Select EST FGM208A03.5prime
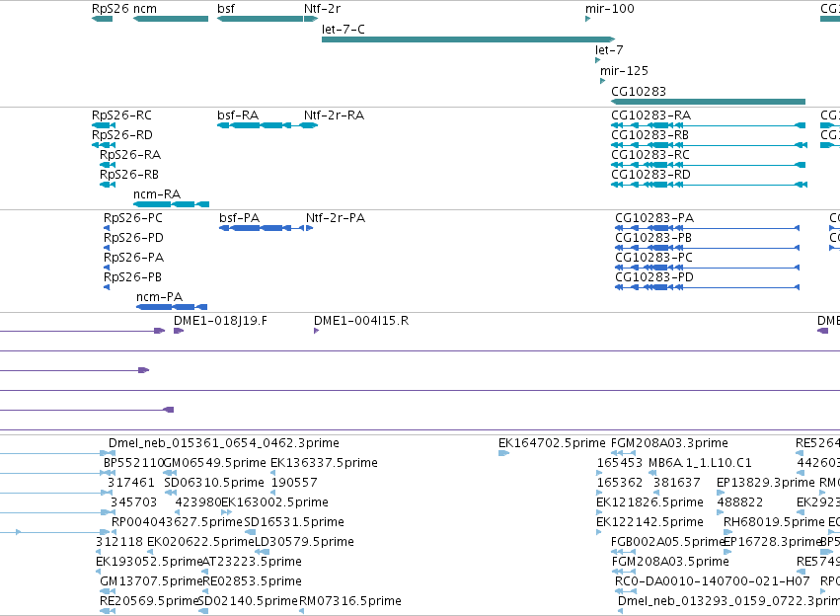The width and height of the screenshot is (840, 616). coord(670,562)
